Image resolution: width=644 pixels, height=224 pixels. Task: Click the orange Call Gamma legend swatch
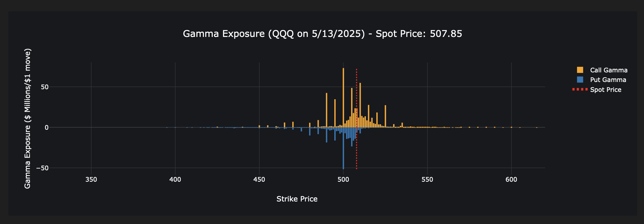click(580, 70)
